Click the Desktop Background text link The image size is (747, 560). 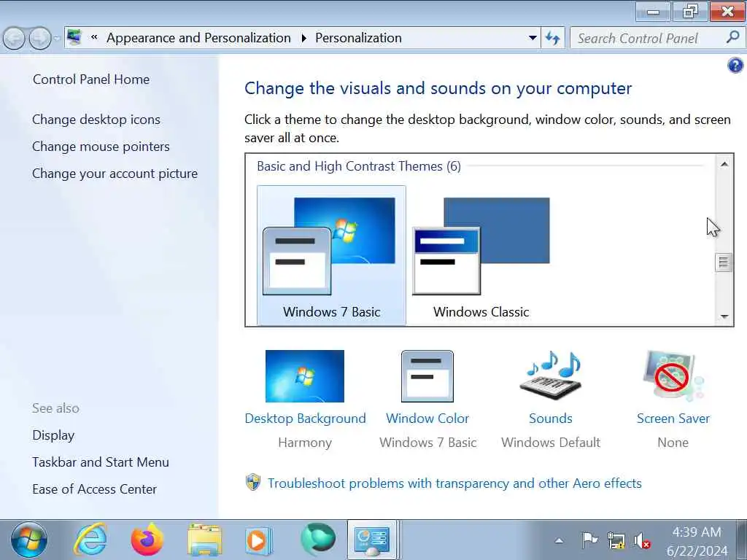point(306,418)
